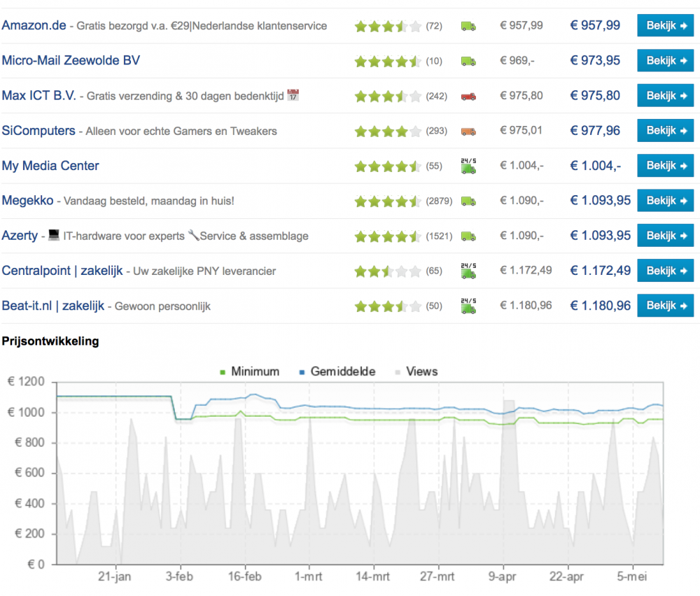Viewport: 700px width, 596px height.
Task: Click Bekijk button in the Azerty row
Action: [665, 236]
